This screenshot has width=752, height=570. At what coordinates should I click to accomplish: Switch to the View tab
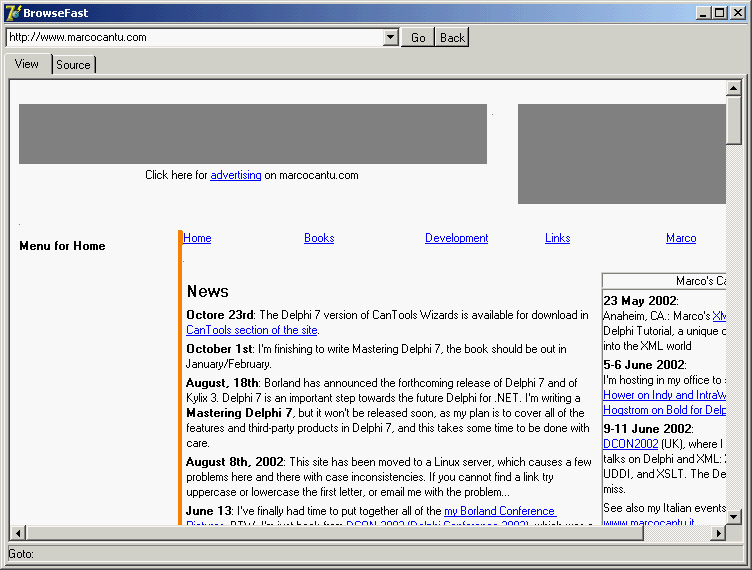[x=27, y=64]
